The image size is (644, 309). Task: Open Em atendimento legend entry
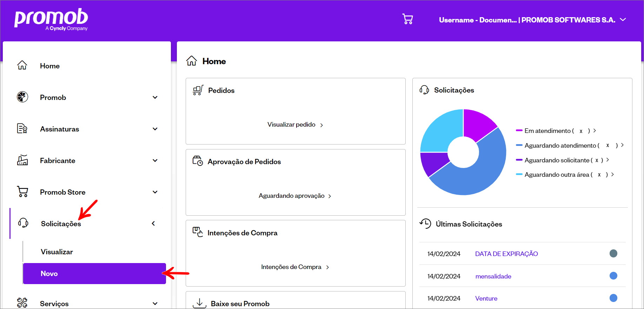(556, 131)
